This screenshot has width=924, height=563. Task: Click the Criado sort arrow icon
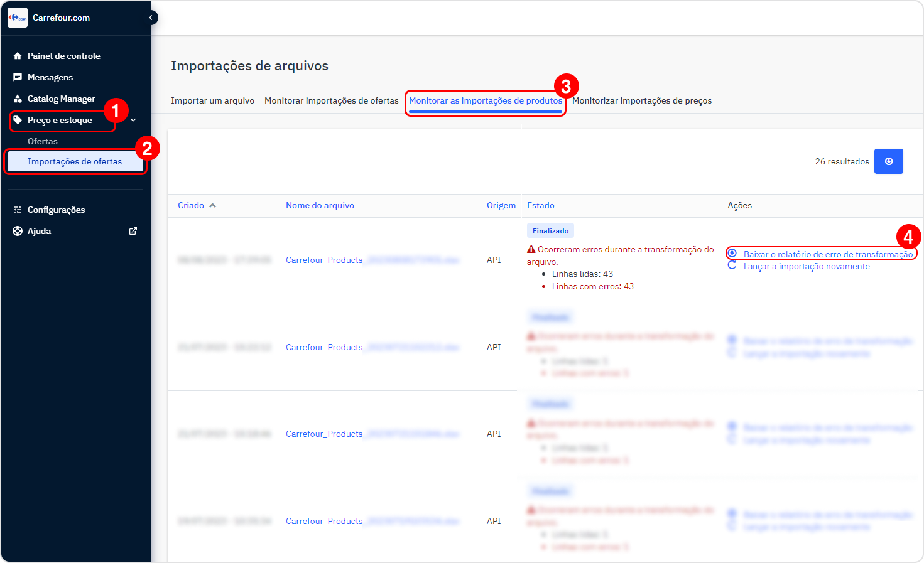(212, 205)
